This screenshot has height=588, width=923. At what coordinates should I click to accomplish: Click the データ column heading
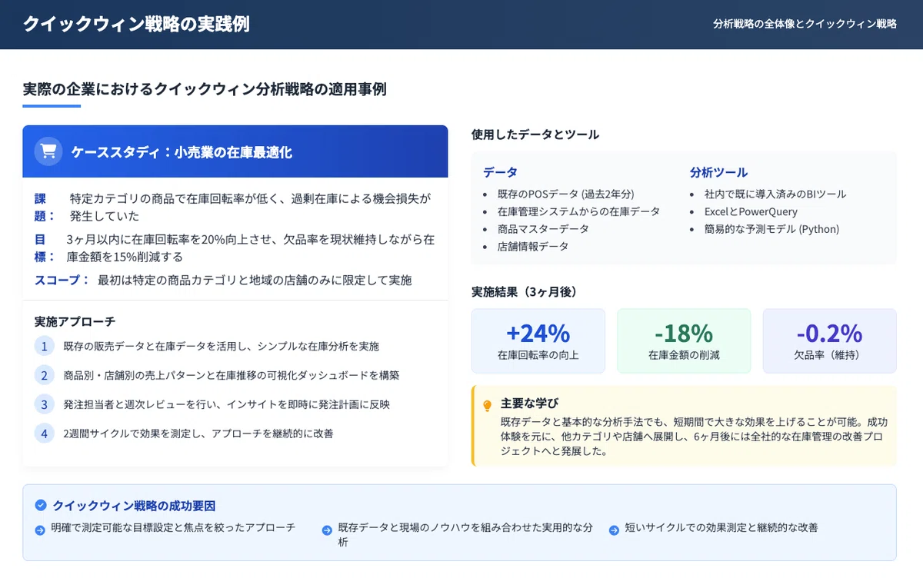tap(500, 172)
